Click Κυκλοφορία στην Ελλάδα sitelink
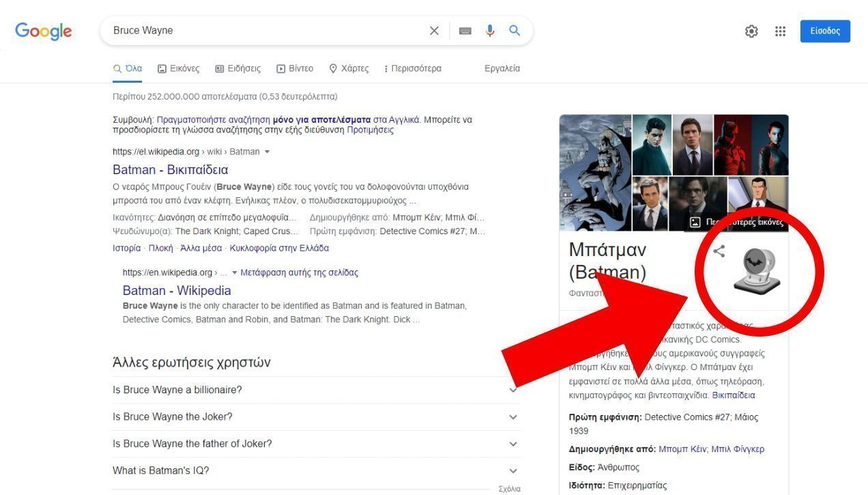The width and height of the screenshot is (868, 495). (x=279, y=248)
